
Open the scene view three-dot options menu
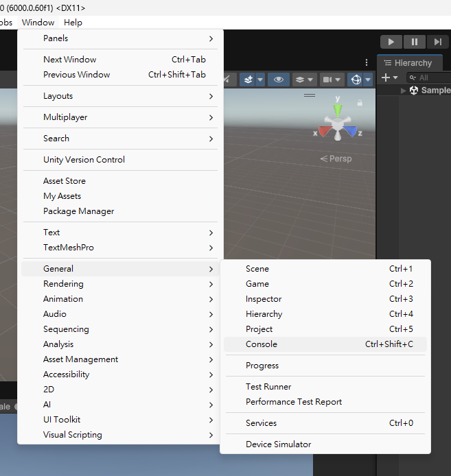click(366, 62)
